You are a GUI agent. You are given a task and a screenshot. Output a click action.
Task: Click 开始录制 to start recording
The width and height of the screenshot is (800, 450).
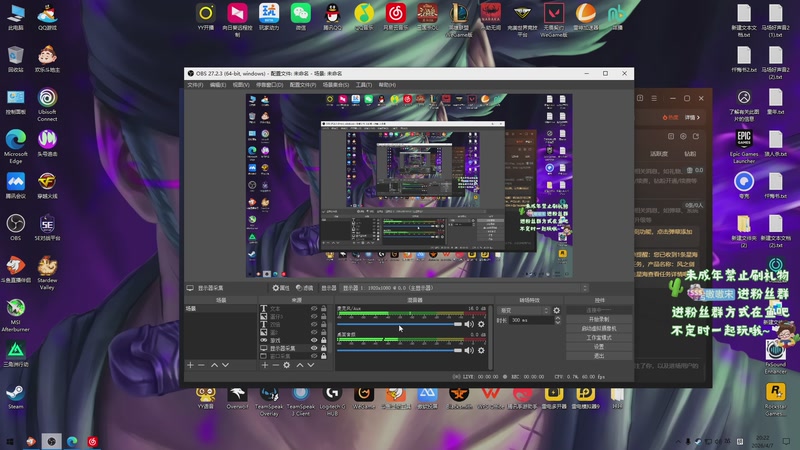599,319
